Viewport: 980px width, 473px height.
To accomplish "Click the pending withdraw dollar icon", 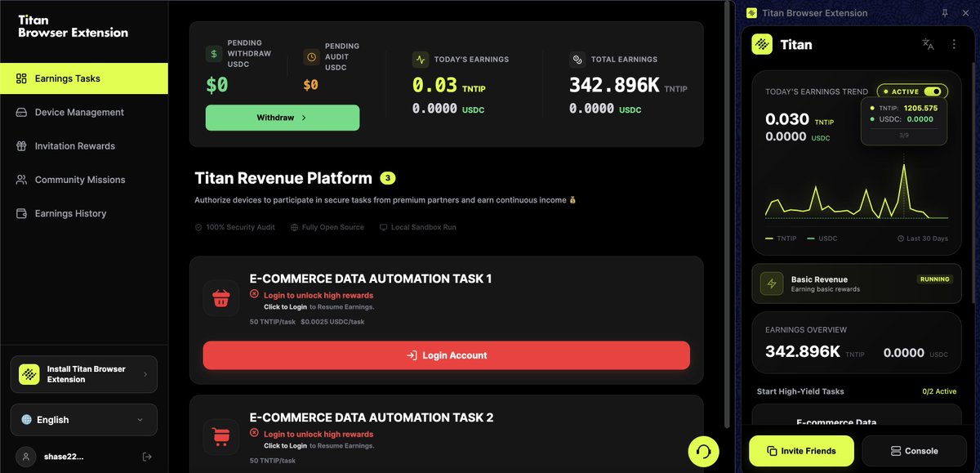I will [214, 54].
